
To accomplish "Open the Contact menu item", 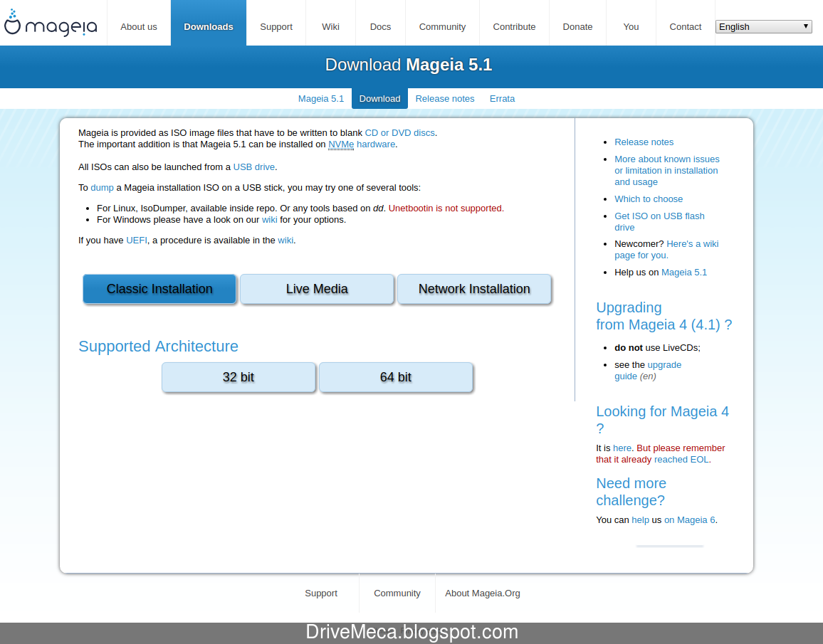I will 686,27.
